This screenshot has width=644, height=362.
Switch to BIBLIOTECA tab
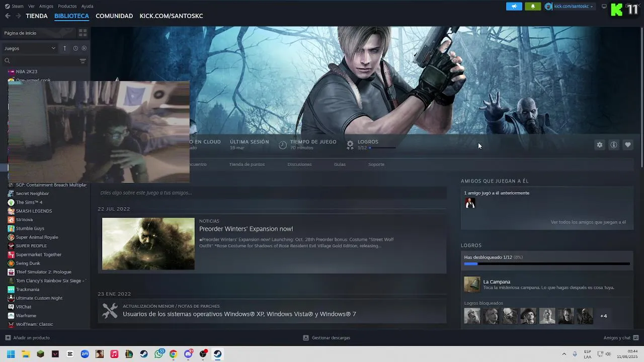tap(71, 16)
